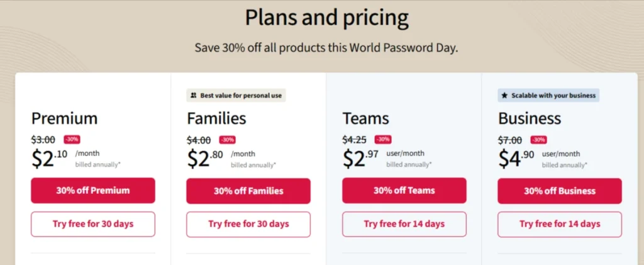Try Teams free for 14 days
Viewport: 644px width, 265px height.
404,224
